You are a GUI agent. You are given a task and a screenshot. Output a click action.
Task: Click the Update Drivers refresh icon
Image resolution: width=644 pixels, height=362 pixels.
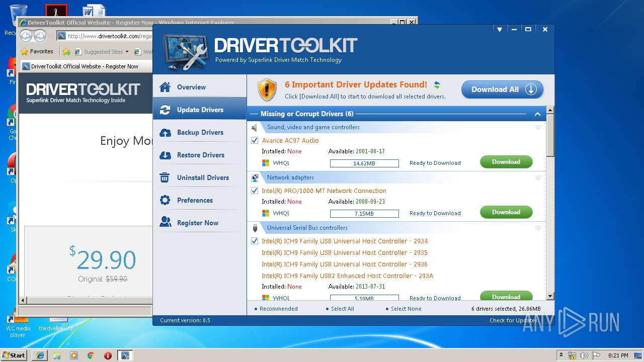(165, 110)
